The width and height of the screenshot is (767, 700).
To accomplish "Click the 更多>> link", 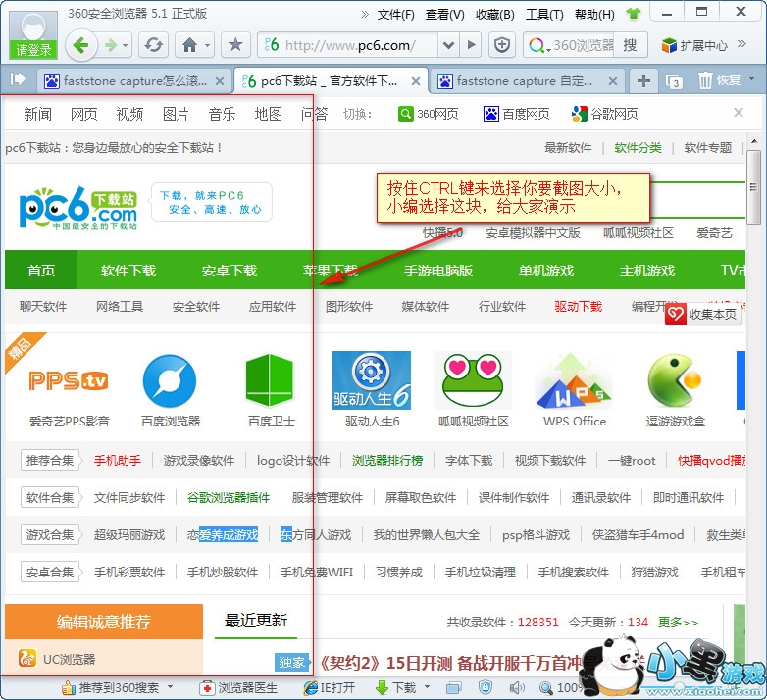I will tap(678, 622).
